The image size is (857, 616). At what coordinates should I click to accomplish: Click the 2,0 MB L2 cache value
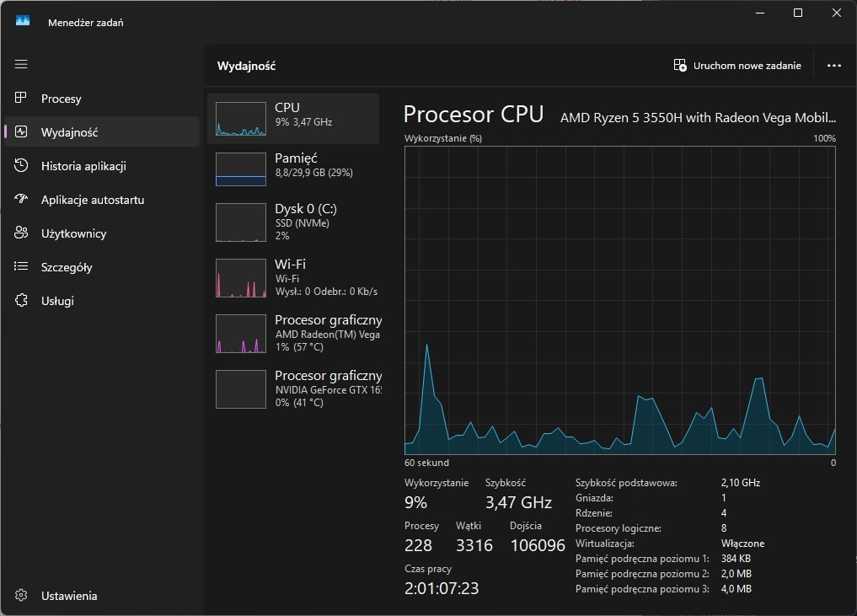point(736,574)
